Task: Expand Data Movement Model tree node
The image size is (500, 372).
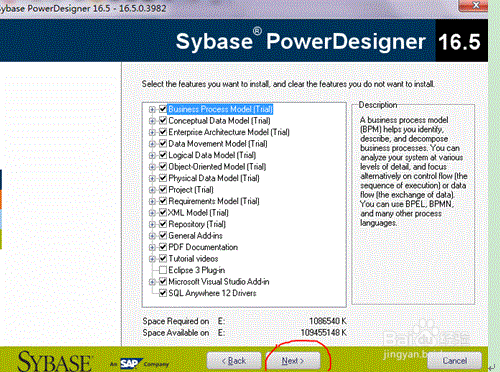Action: click(x=152, y=144)
